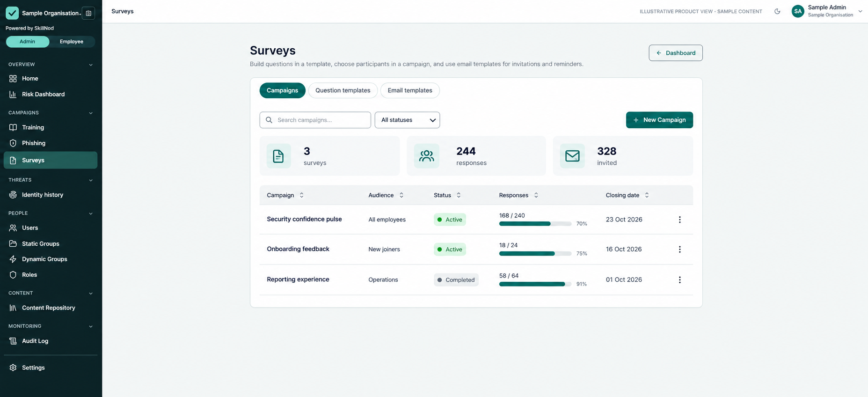This screenshot has height=397, width=868.
Task: Collapse the Monitoring sidebar section
Action: pos(91,327)
